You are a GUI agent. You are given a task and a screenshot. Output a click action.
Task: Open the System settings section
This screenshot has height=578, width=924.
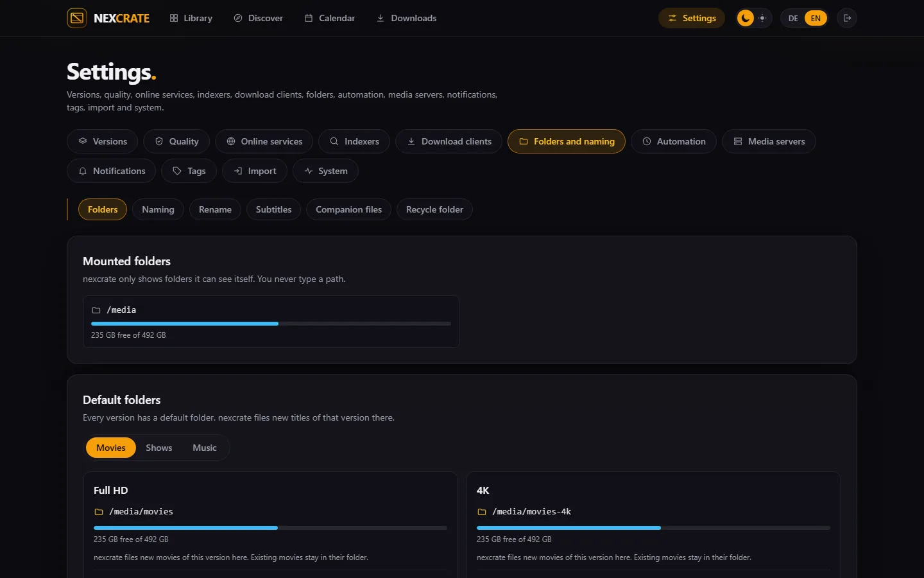click(325, 171)
